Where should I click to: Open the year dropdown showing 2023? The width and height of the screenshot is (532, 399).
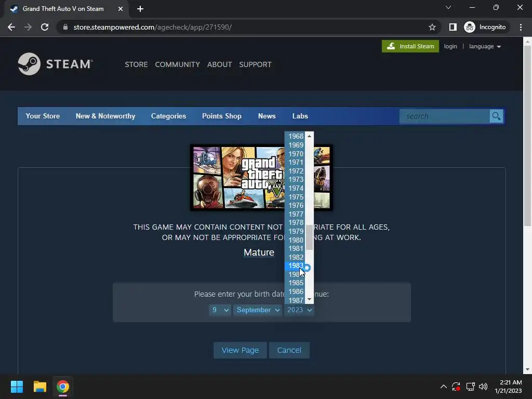tap(299, 310)
